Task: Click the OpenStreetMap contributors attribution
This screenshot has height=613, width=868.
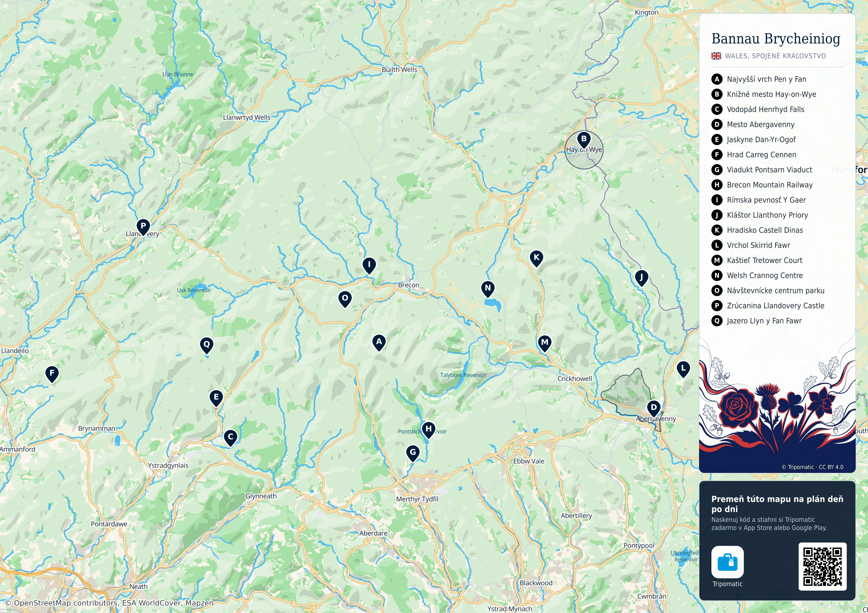Action: point(110,603)
